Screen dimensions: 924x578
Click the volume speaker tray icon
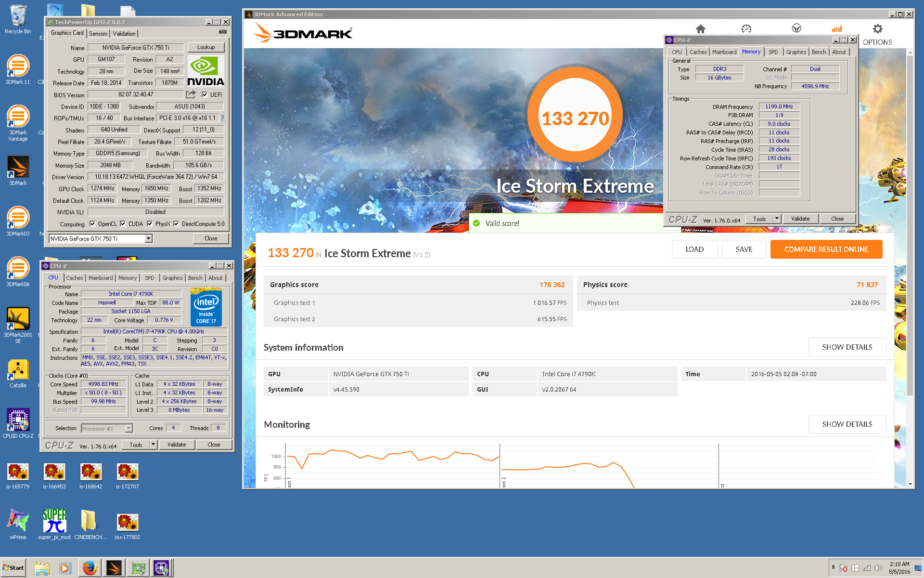pos(878,568)
